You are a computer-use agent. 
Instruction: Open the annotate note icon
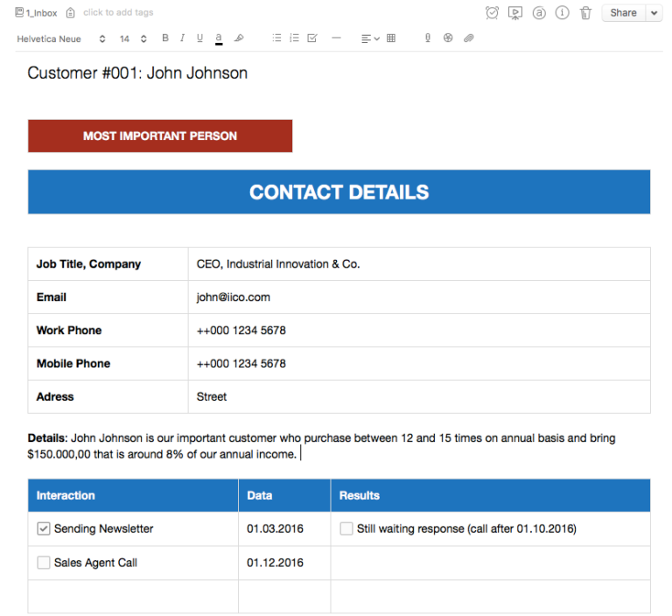[x=539, y=13]
